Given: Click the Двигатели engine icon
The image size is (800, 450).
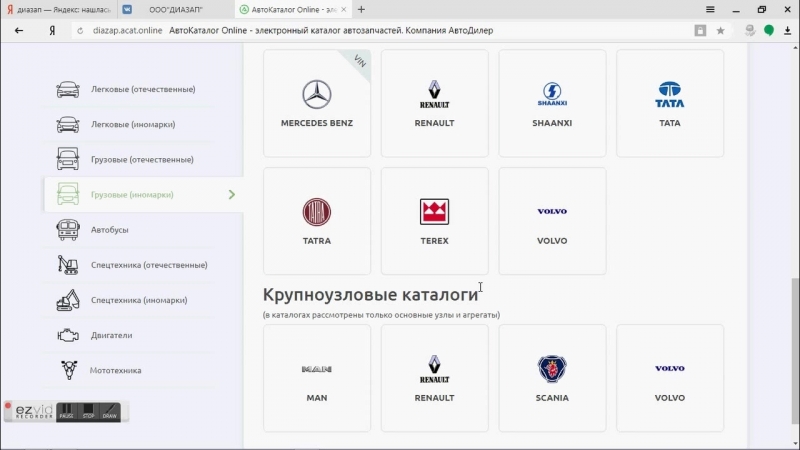Looking at the screenshot, I should (x=68, y=335).
